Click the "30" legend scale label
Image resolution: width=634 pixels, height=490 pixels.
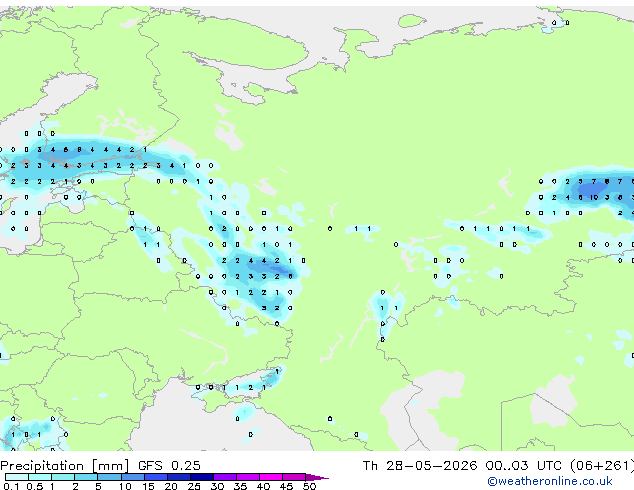point(217,486)
